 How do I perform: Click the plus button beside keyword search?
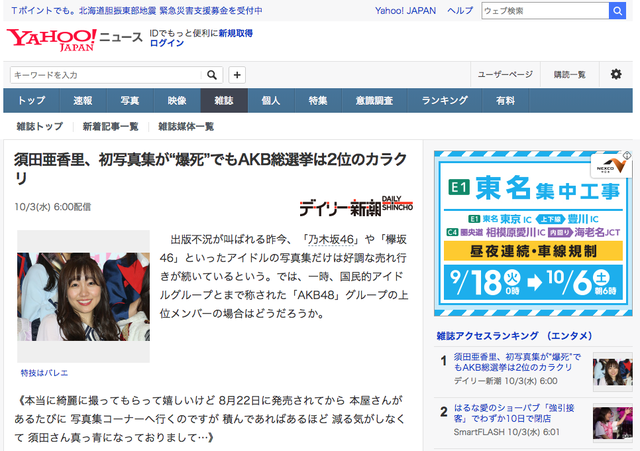click(x=237, y=75)
